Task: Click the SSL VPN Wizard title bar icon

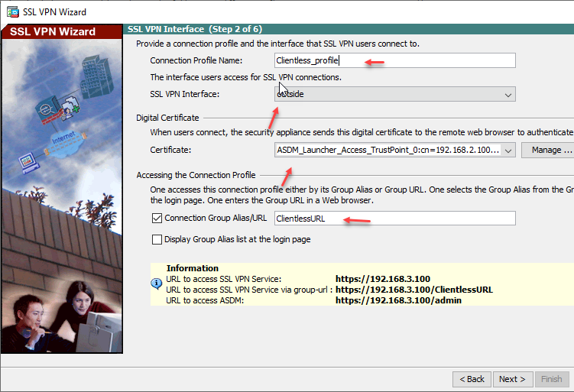Action: [x=13, y=12]
